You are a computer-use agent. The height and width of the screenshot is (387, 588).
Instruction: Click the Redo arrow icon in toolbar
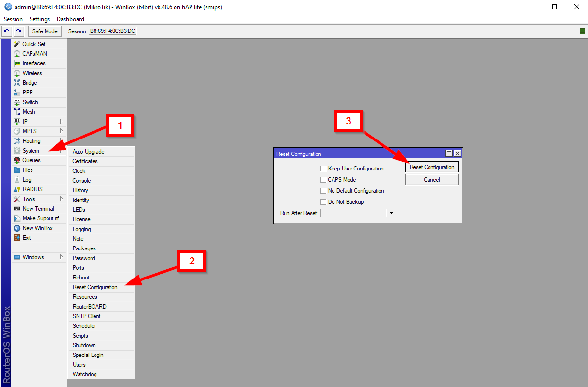18,31
